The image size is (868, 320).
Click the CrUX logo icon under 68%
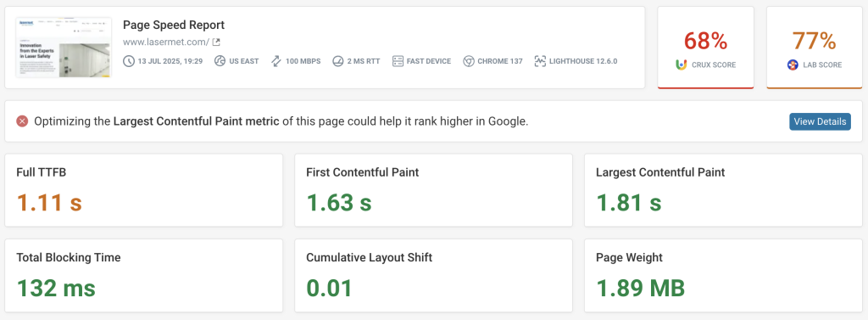coord(682,65)
